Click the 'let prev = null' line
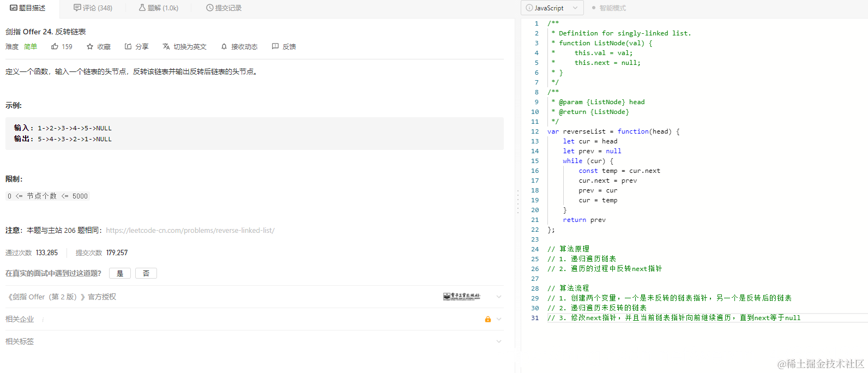 (592, 151)
